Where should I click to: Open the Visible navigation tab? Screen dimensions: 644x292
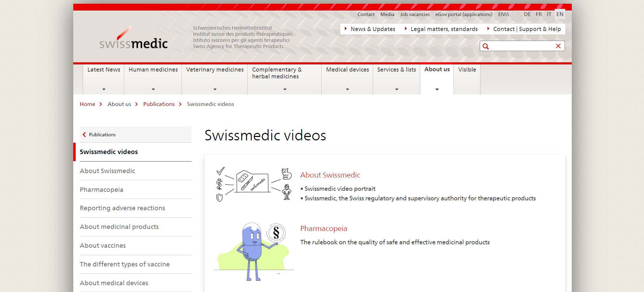click(467, 70)
